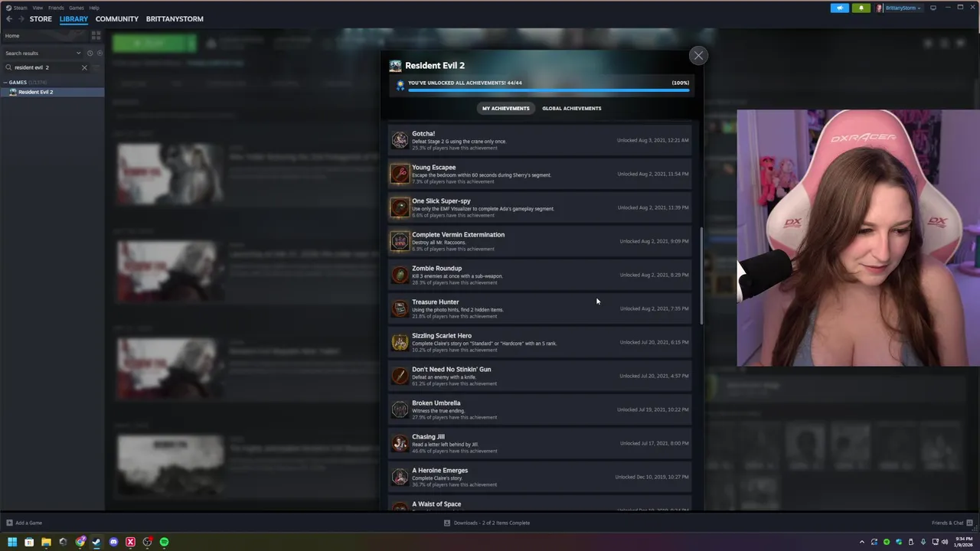Open the announcements megaphone button
Viewport: 980px width, 551px height.
840,8
